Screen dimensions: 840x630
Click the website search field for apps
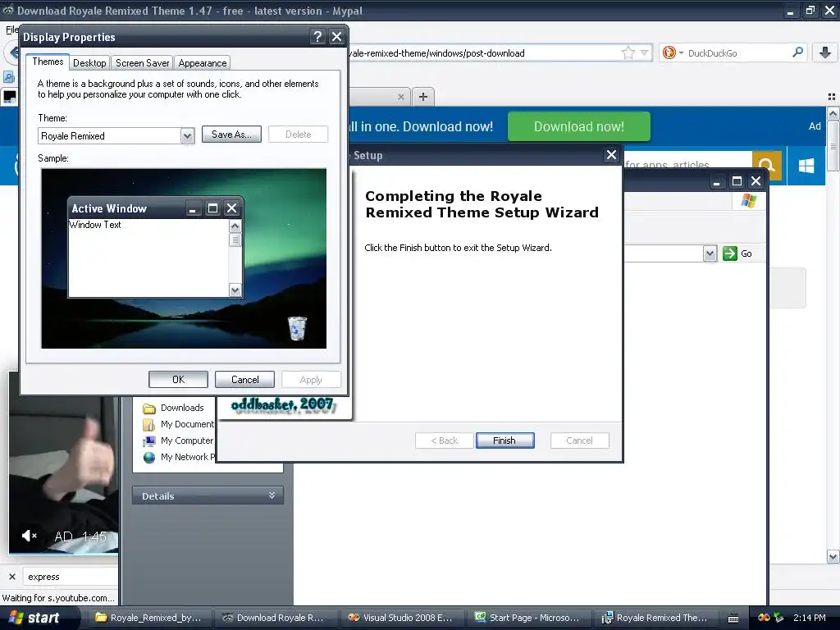tap(687, 165)
